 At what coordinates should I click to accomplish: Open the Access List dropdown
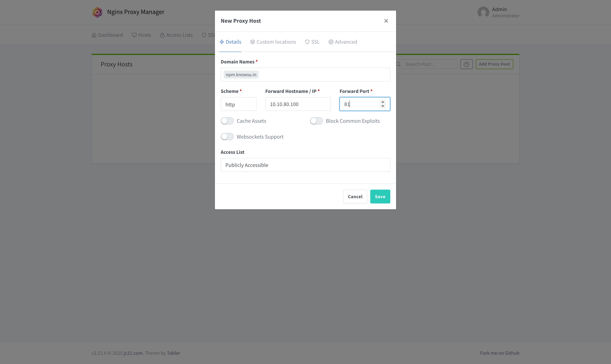click(x=305, y=165)
